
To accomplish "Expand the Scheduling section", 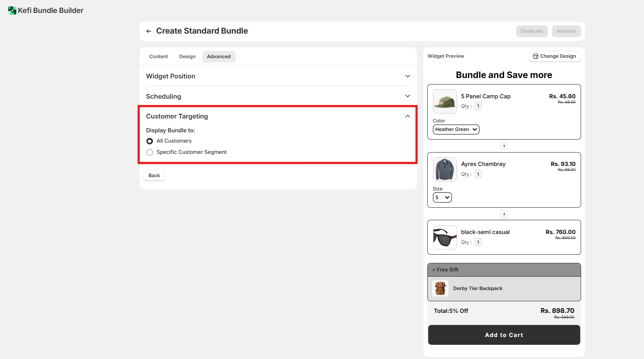I will tap(408, 96).
